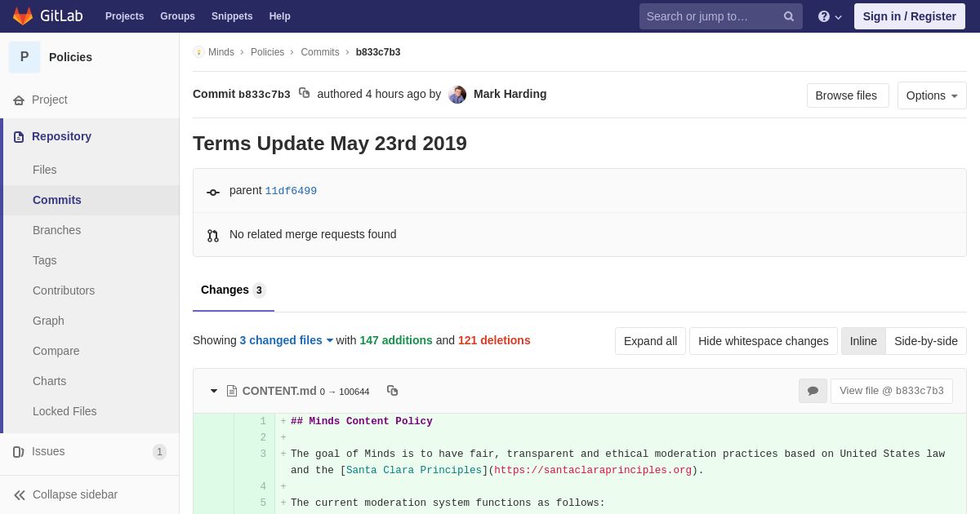Toggle comments for CONTENT.md file
Screen dimensions: 980x514
(813, 391)
